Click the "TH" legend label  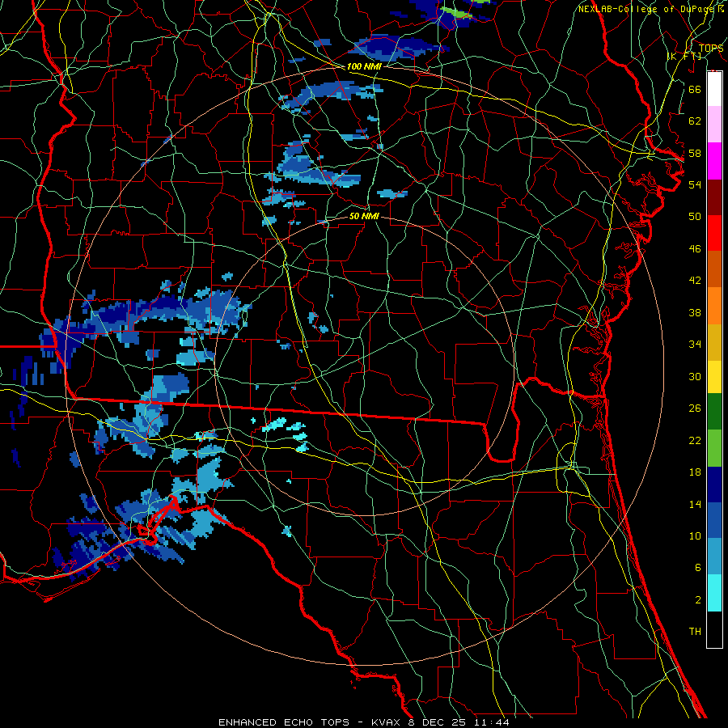click(695, 631)
